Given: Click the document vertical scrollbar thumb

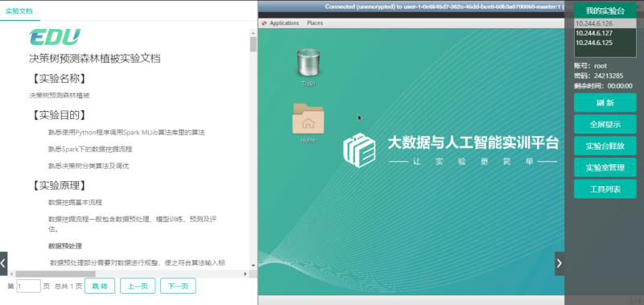Looking at the screenshot, I should coord(253,44).
